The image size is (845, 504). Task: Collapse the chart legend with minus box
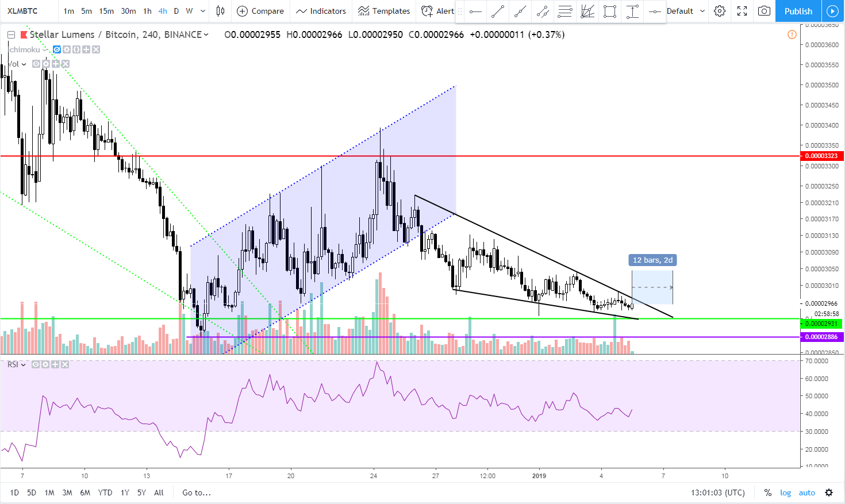(x=11, y=35)
